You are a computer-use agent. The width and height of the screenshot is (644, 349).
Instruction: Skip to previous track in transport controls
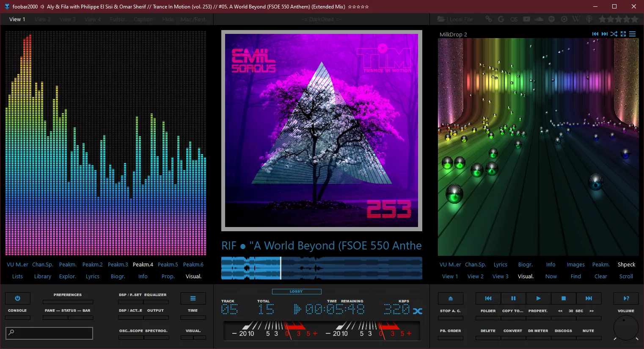tap(488, 298)
